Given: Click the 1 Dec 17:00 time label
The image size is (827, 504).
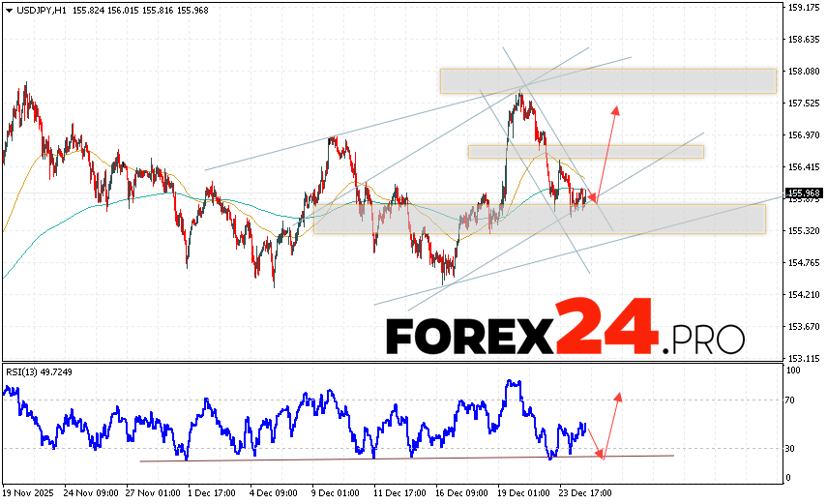Looking at the screenshot, I should point(214,491).
